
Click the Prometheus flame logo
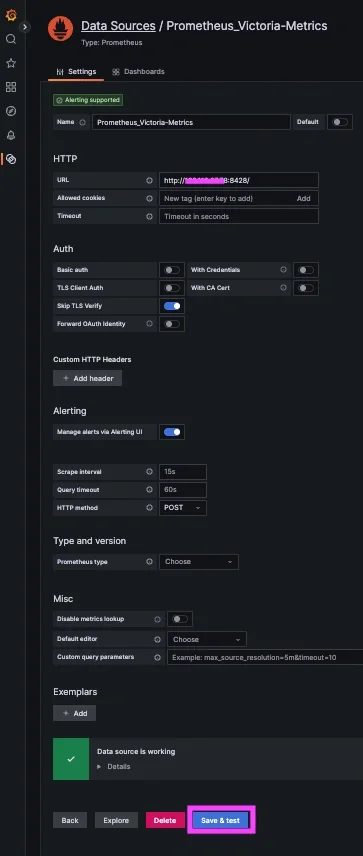click(61, 29)
